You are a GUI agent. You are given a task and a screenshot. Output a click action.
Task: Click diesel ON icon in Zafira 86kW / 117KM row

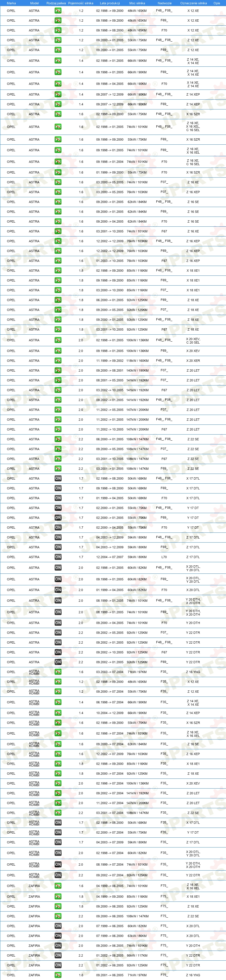(58, 955)
